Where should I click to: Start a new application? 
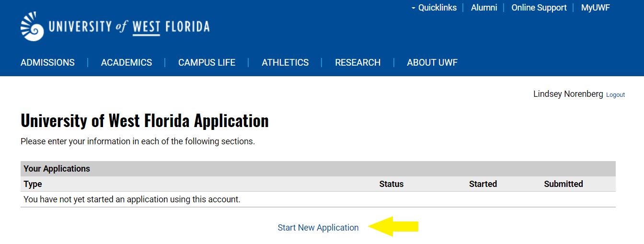(318, 228)
